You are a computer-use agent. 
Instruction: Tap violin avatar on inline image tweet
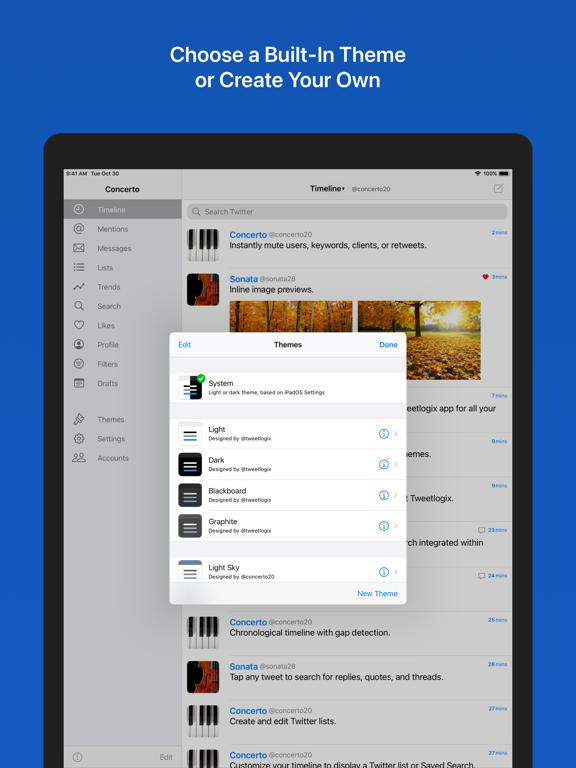[x=203, y=289]
